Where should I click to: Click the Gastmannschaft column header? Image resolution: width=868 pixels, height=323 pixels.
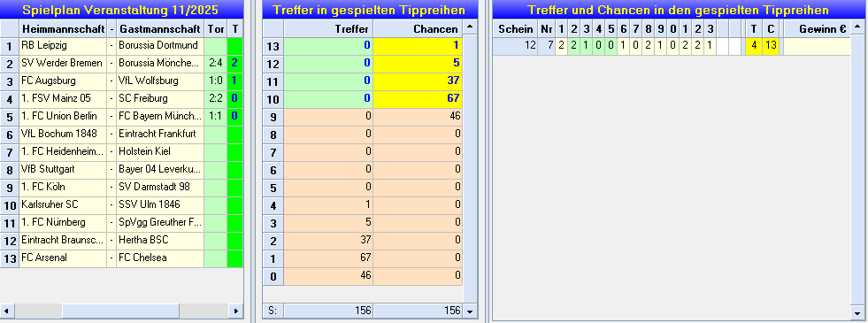pos(160,28)
